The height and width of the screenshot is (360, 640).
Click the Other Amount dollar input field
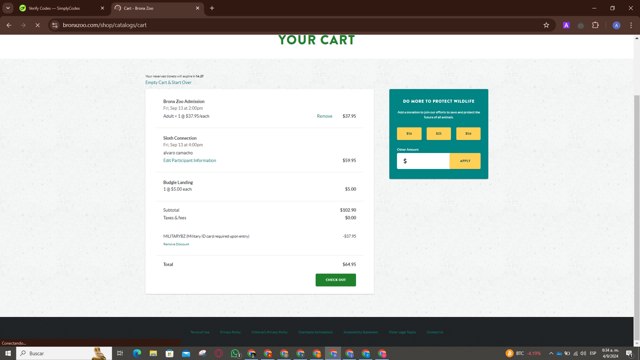(423, 161)
